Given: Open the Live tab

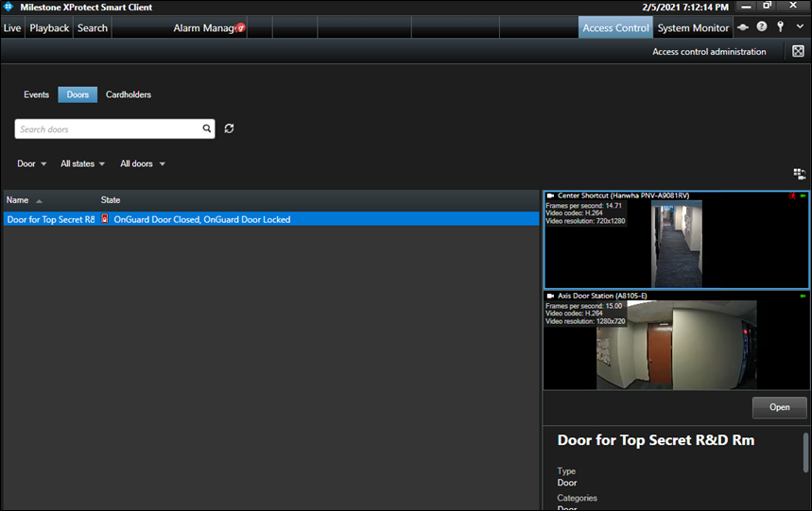Looking at the screenshot, I should pos(12,28).
